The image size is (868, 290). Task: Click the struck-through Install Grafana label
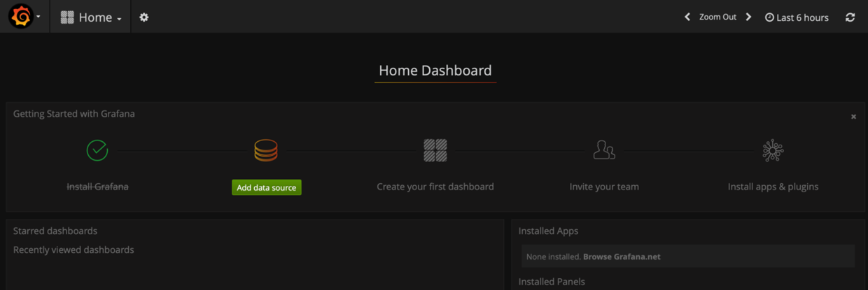point(97,187)
